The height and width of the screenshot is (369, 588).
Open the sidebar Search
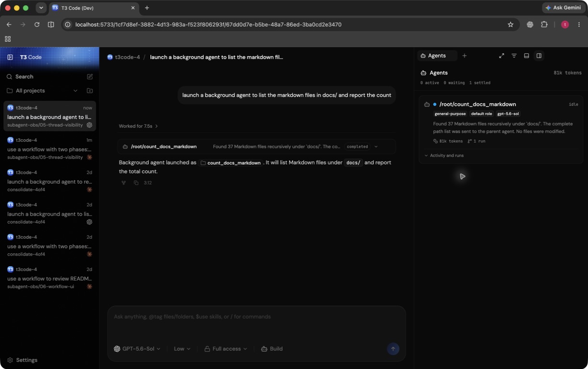(x=24, y=76)
